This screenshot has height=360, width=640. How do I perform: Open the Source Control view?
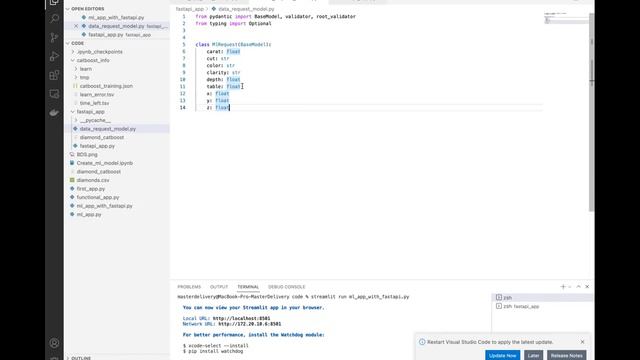point(54,38)
